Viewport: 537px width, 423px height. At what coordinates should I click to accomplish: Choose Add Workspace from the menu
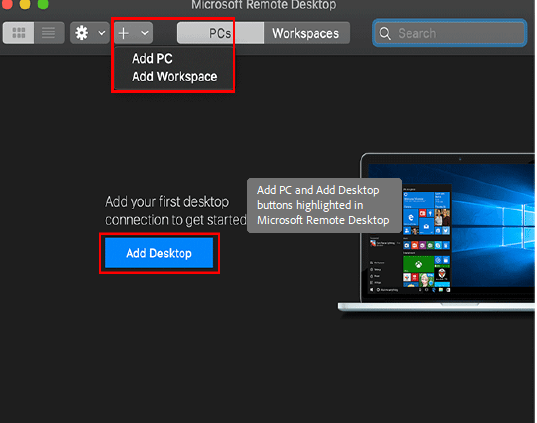(174, 76)
